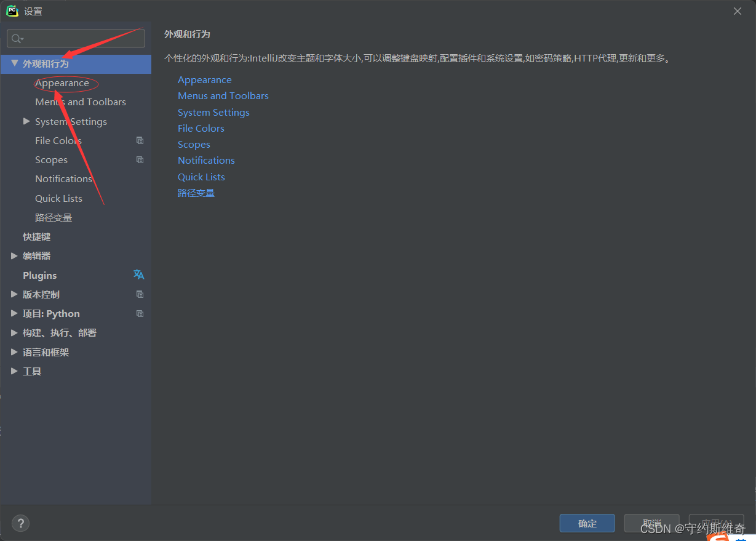Click the 项目: Python project-level copy icon

(140, 313)
